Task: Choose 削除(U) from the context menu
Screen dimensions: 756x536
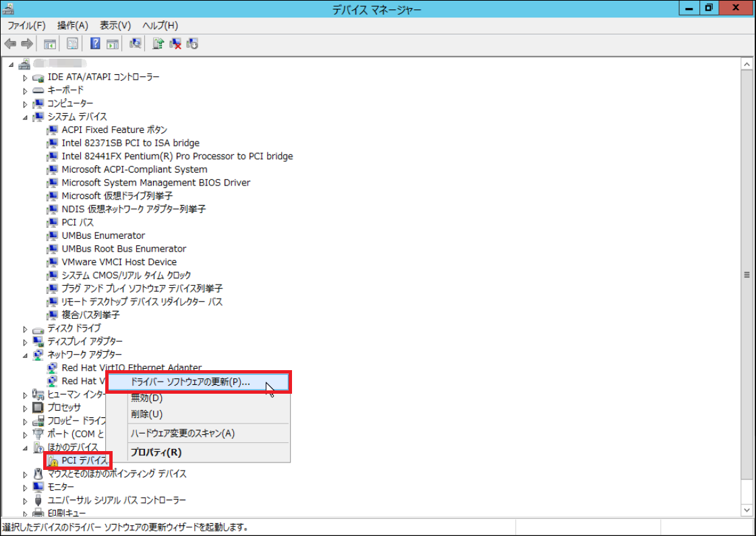Action: coord(198,415)
